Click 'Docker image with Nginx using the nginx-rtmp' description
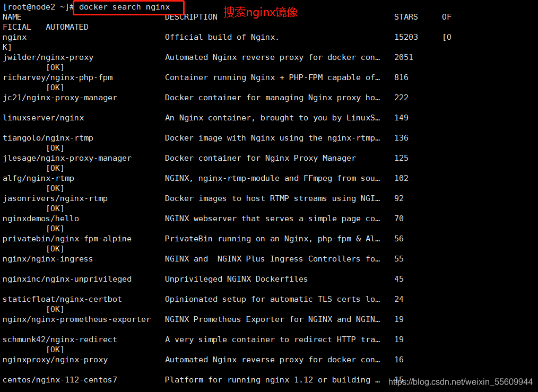This screenshot has height=392, width=538. point(272,138)
